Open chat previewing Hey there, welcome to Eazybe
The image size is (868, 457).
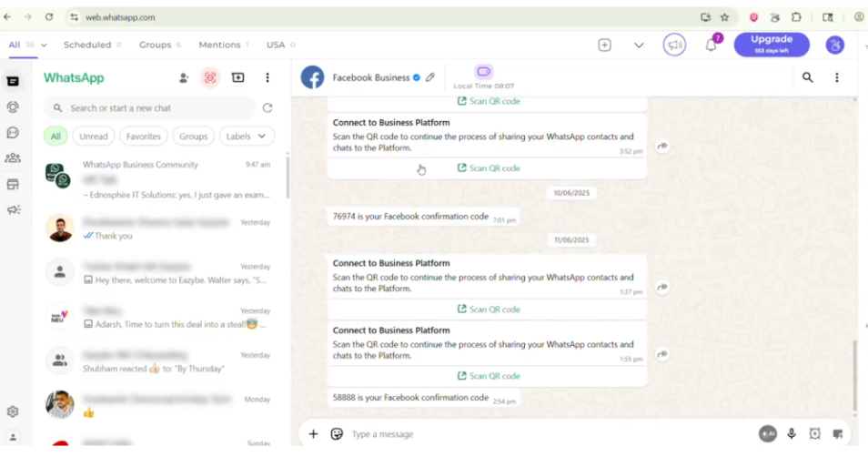tap(159, 272)
